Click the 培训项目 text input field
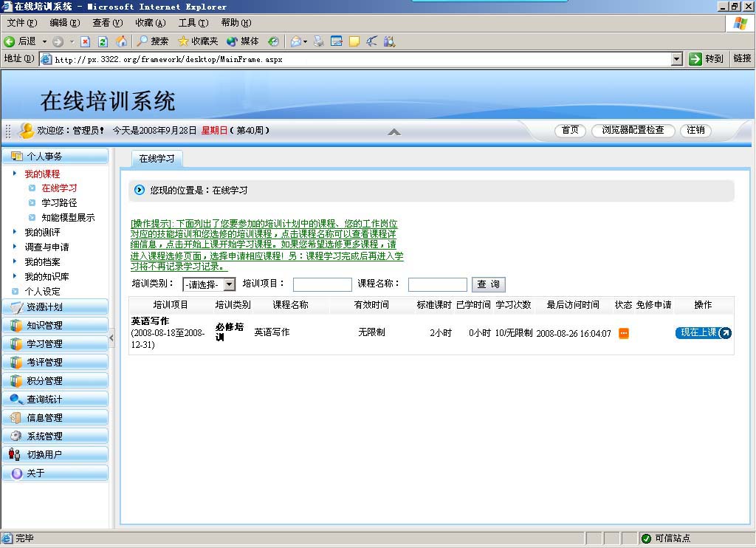756x548 pixels. click(322, 284)
